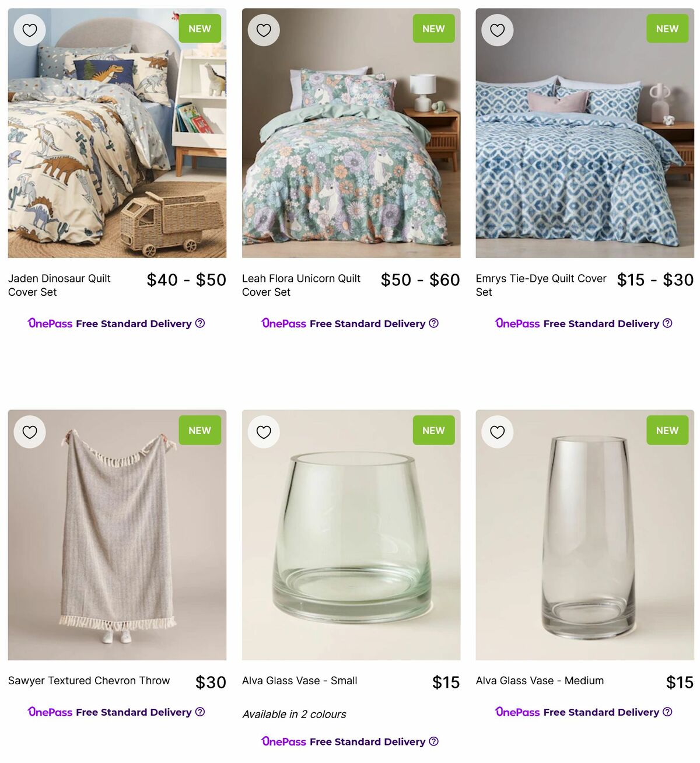The image size is (700, 763).
Task: Click the Emrys Tie-Dye Quilt Cover Set title
Action: [540, 285]
